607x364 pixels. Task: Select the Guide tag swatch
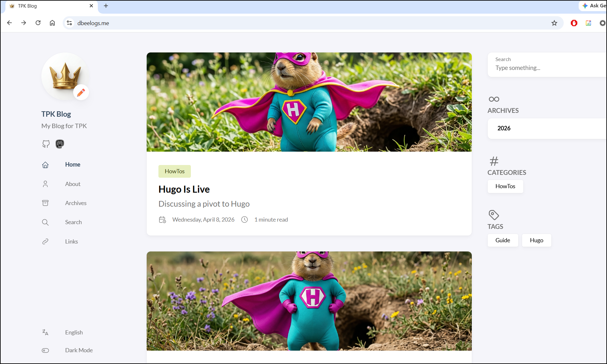[502, 240]
